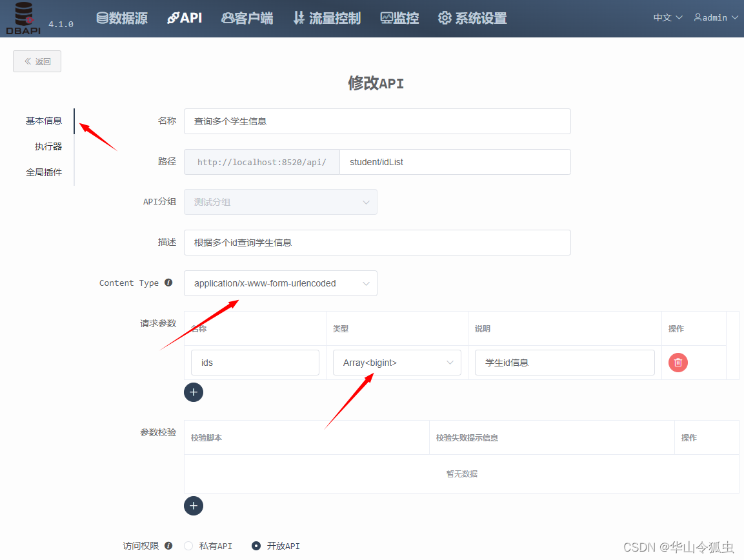Click the Content Type info icon
Image resolution: width=744 pixels, height=560 pixels.
tap(168, 283)
